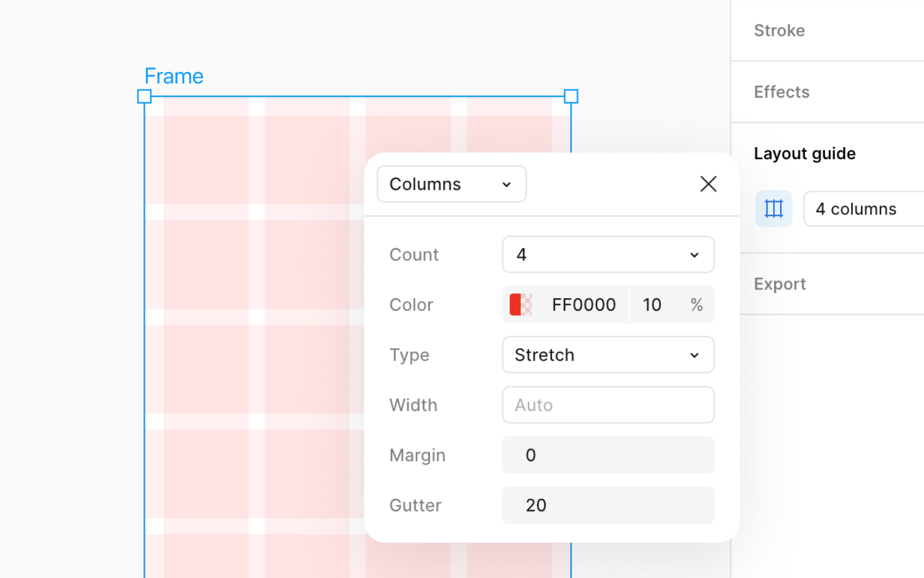
Task: Click the Type dropdown chevron
Action: [x=694, y=355]
